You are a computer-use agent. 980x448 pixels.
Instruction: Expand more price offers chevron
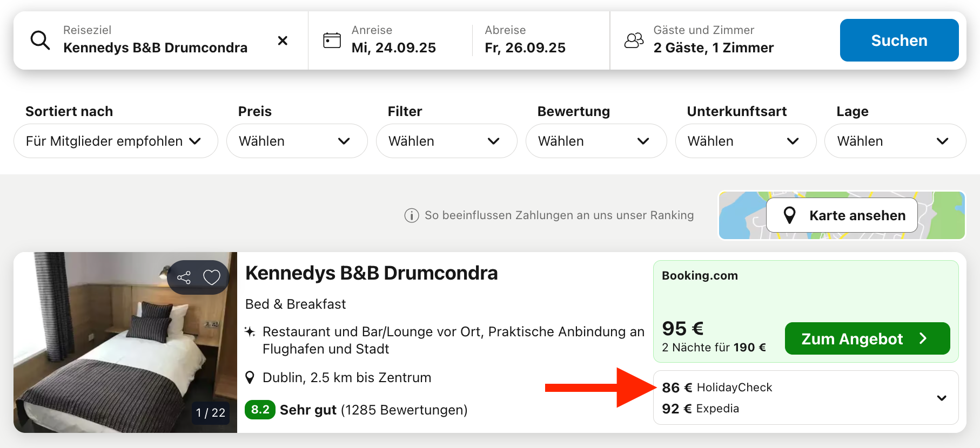click(942, 398)
